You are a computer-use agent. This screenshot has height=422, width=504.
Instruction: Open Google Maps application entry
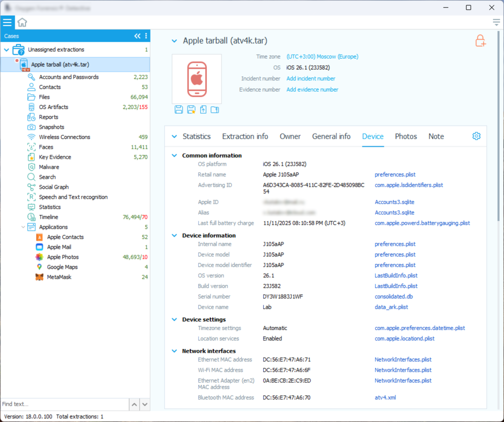point(62,267)
